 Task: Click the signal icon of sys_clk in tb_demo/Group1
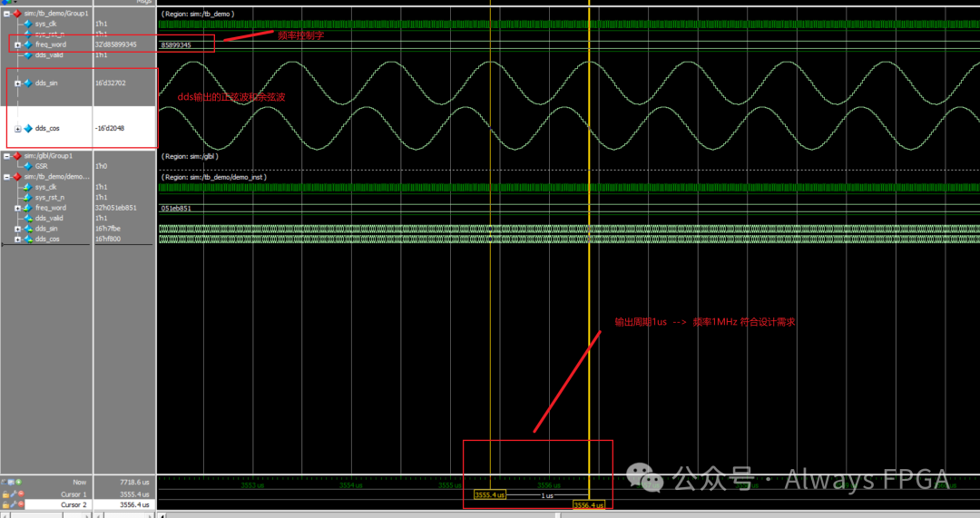pos(27,24)
